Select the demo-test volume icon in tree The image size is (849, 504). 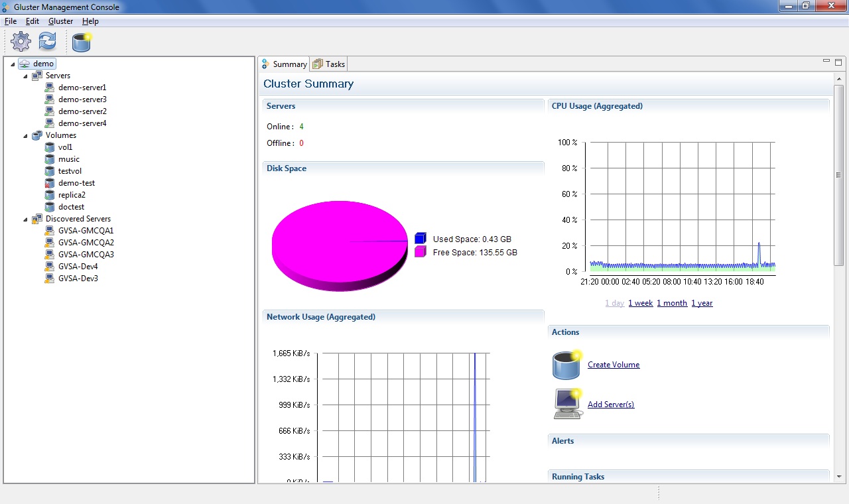[50, 183]
